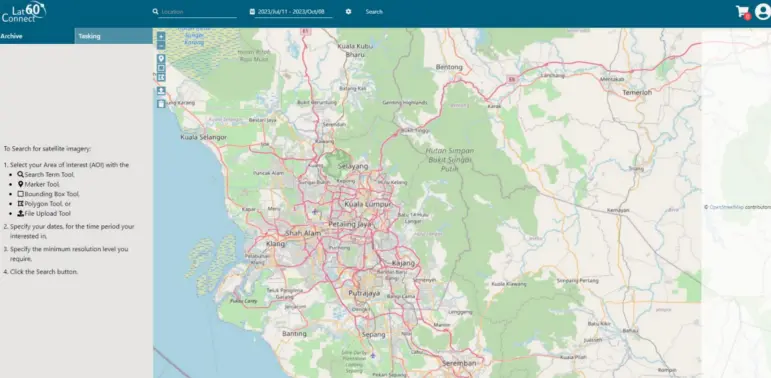Screen dimensions: 771x378
Task: Click the Kuala Selangor map label
Action: [204, 137]
